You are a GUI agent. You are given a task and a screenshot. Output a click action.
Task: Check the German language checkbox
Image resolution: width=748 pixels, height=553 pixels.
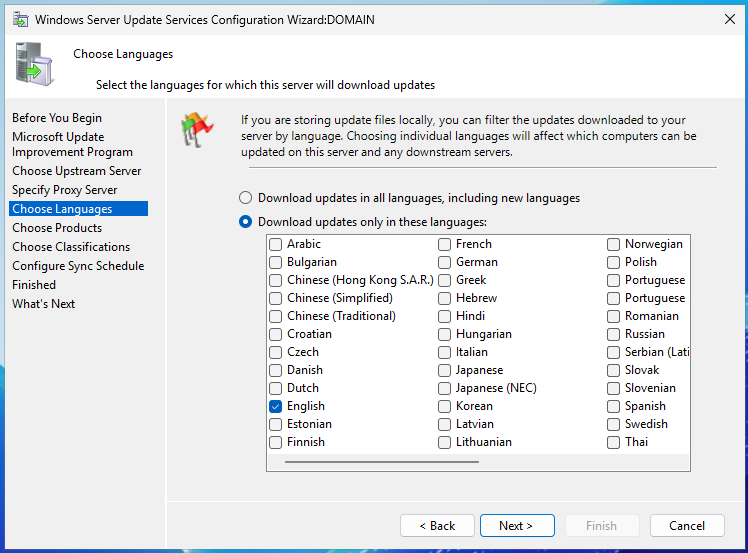pyautogui.click(x=444, y=262)
